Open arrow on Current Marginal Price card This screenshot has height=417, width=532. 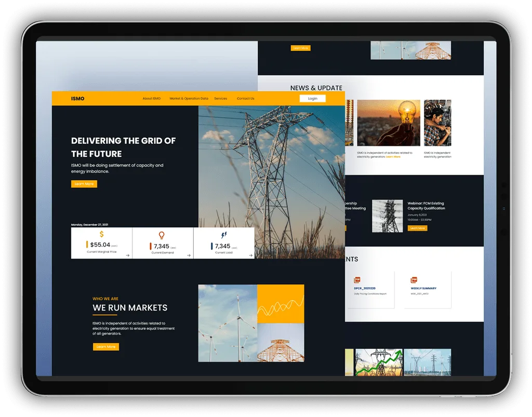pos(128,255)
